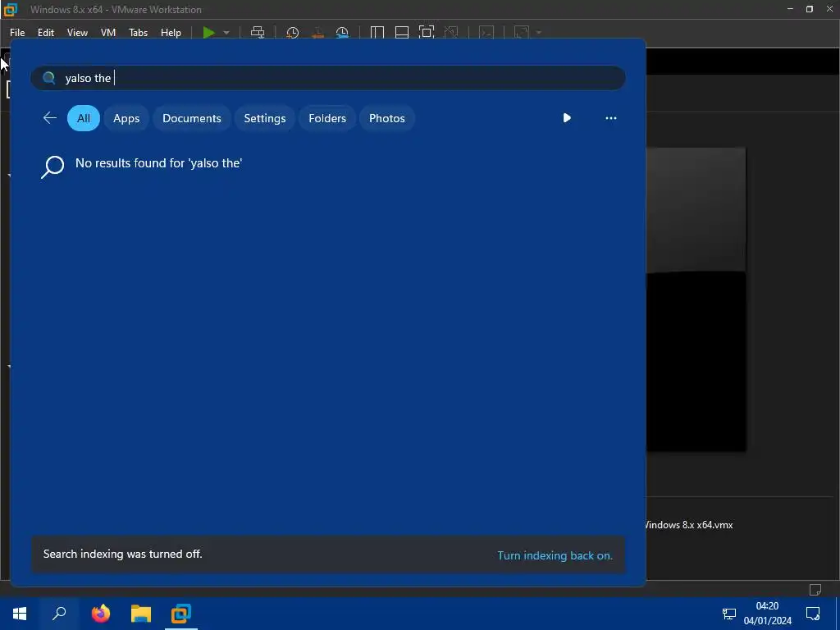Open the notification center icon
840x630 pixels.
tap(813, 614)
